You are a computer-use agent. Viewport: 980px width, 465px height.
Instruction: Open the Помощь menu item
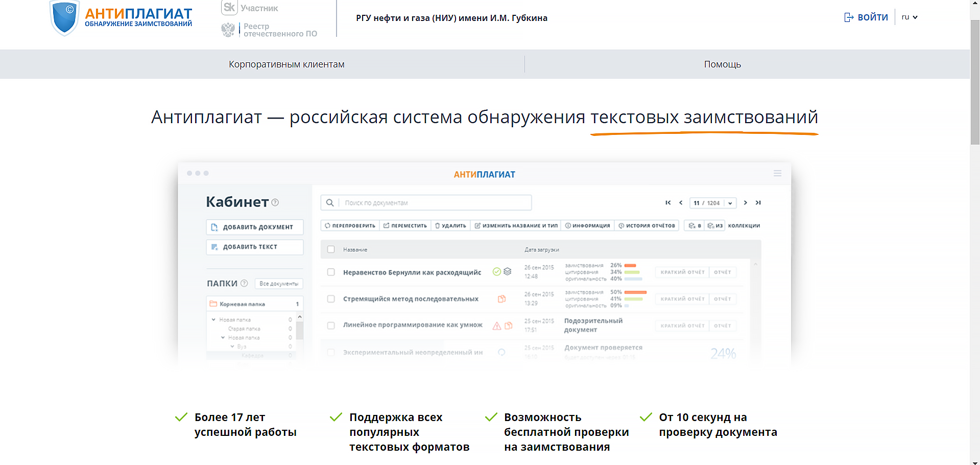coord(722,64)
